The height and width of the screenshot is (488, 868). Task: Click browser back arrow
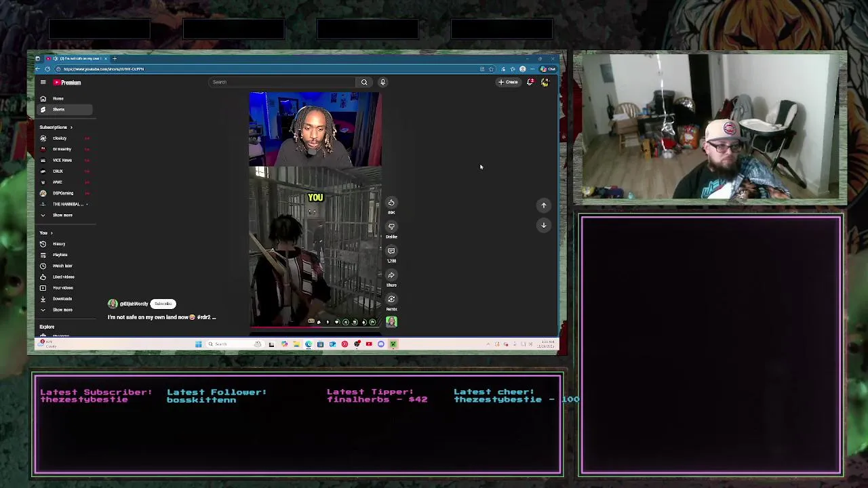click(x=38, y=69)
